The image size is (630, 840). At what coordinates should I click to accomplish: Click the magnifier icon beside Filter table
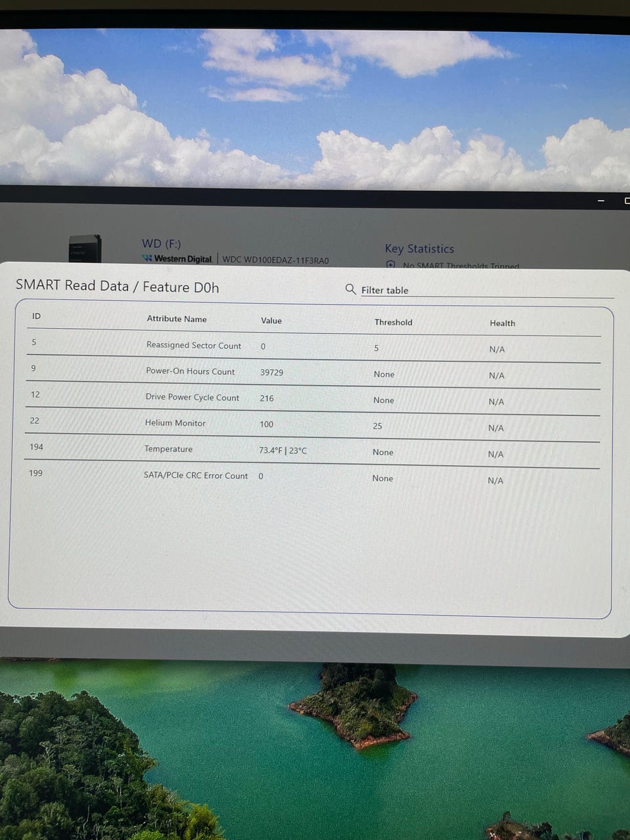coord(350,289)
